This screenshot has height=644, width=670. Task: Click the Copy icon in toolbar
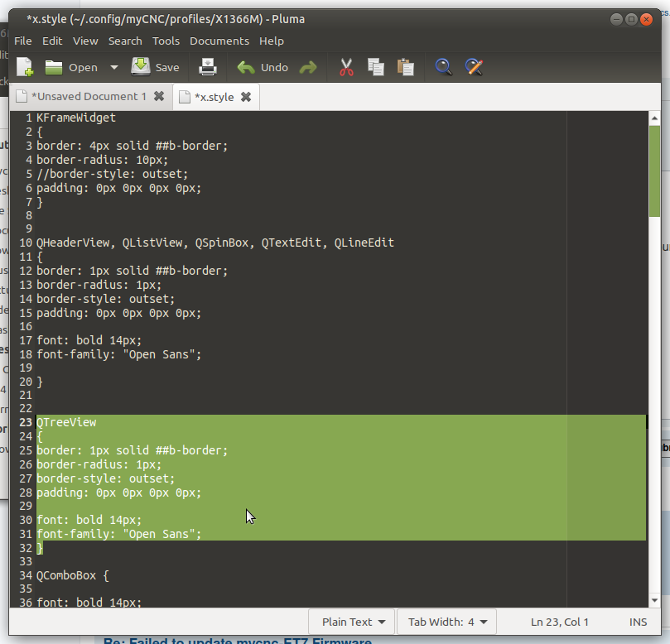(376, 68)
